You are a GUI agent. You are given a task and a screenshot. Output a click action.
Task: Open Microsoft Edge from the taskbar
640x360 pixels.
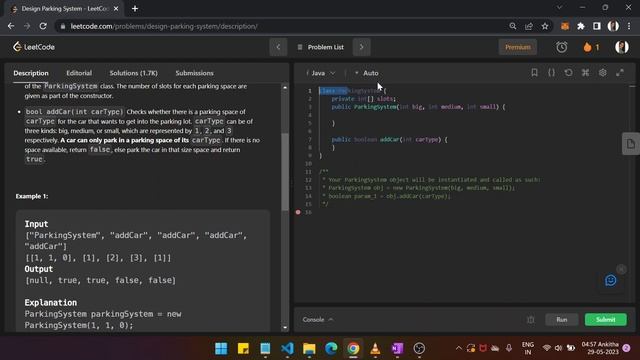331,349
